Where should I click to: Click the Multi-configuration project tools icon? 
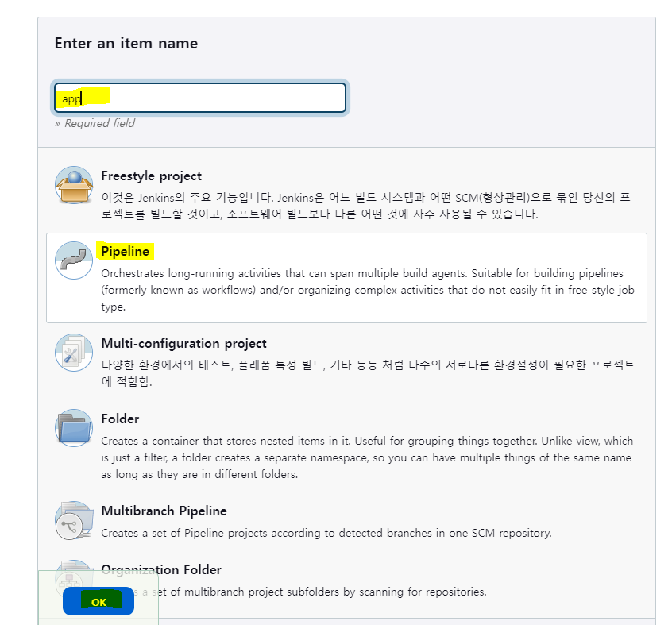pyautogui.click(x=74, y=353)
